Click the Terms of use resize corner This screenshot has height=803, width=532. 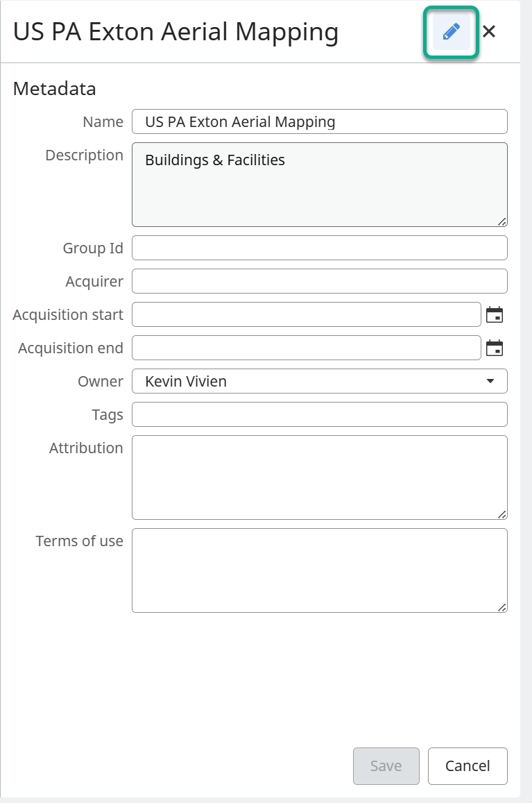[x=501, y=607]
